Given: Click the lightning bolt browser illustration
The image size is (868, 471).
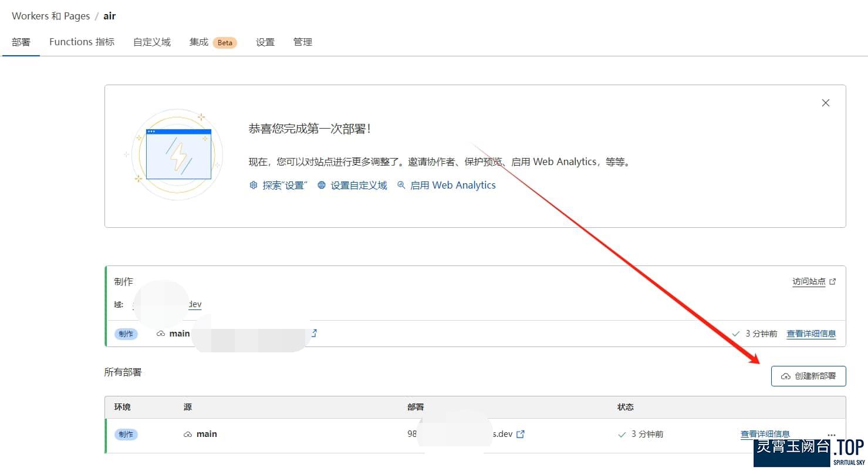Looking at the screenshot, I should [x=178, y=154].
